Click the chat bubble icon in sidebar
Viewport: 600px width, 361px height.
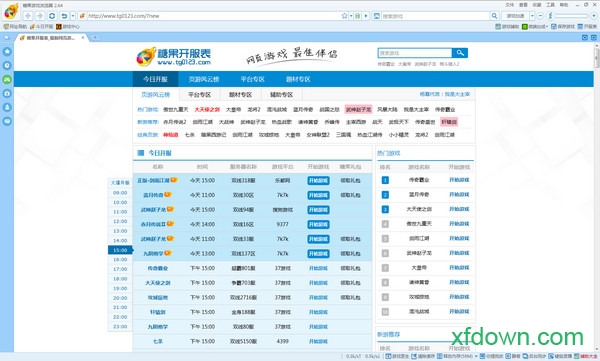click(7, 121)
